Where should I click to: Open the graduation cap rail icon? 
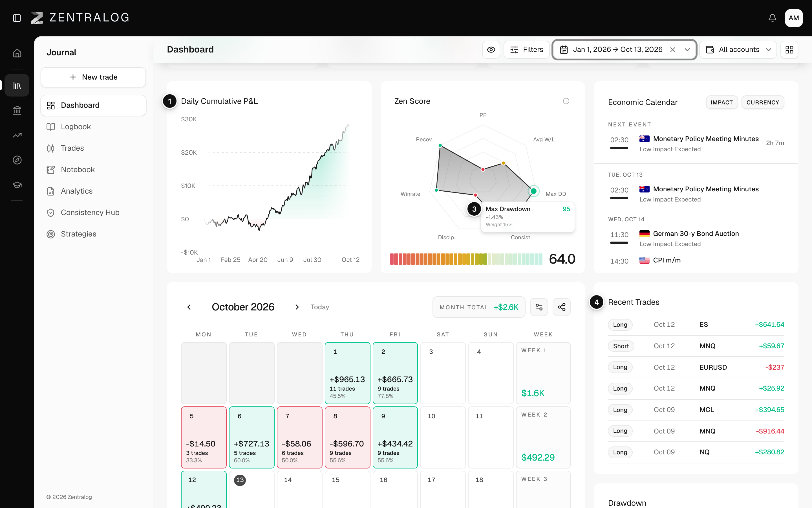coord(17,185)
